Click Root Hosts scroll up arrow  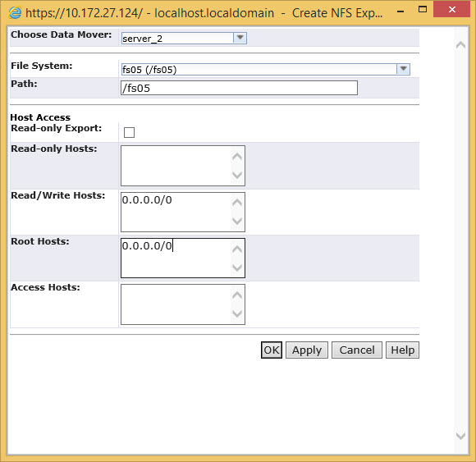tap(237, 249)
